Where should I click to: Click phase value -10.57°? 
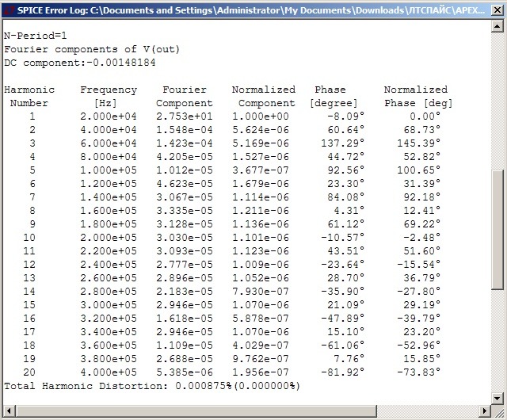(x=343, y=238)
